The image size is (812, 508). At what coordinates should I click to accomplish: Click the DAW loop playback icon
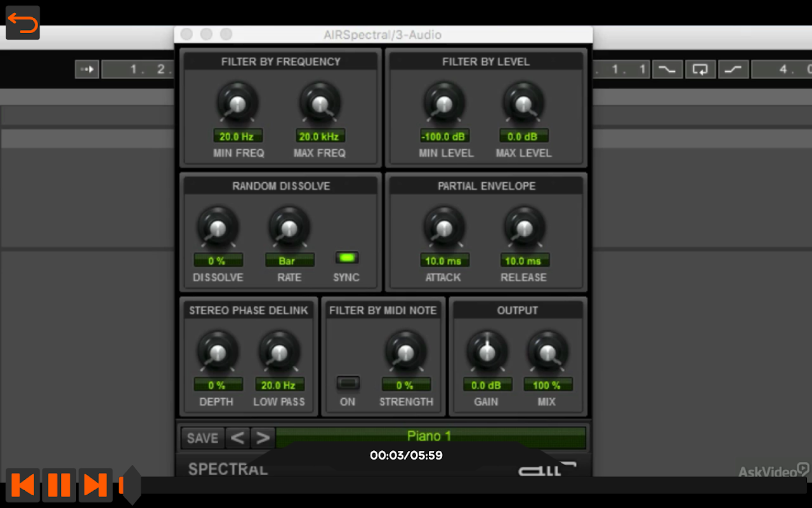point(700,69)
